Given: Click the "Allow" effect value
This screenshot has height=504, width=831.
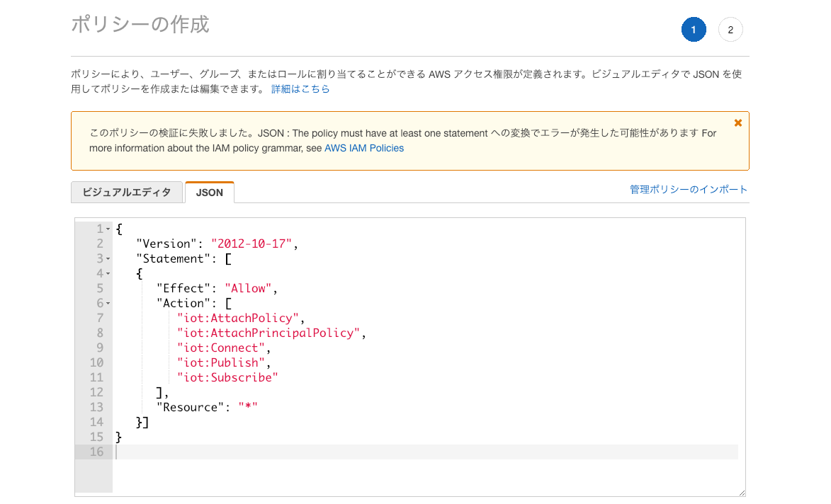Looking at the screenshot, I should pyautogui.click(x=249, y=288).
